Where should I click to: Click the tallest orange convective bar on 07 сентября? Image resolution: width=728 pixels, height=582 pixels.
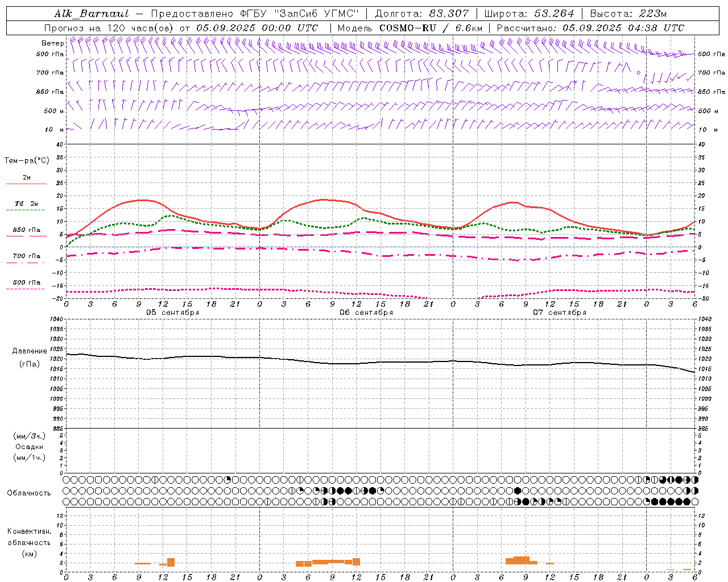tap(522, 560)
